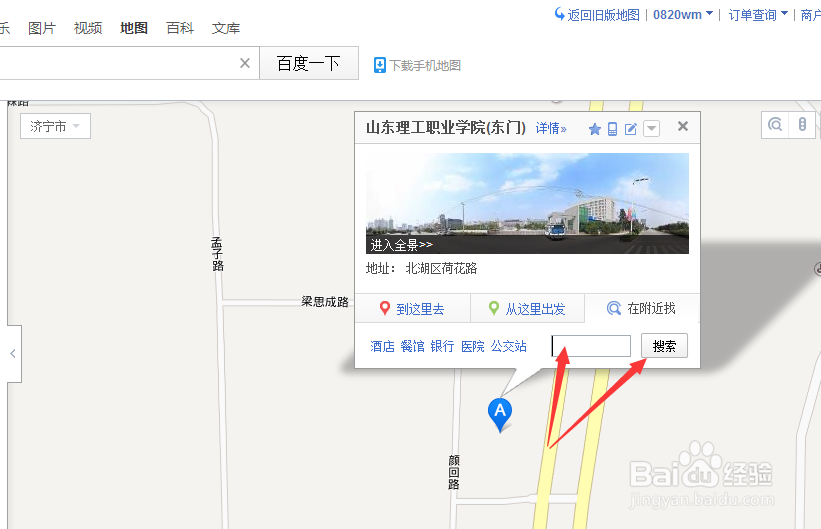Select the 到这里去 tab
This screenshot has width=821, height=529.
click(x=413, y=308)
